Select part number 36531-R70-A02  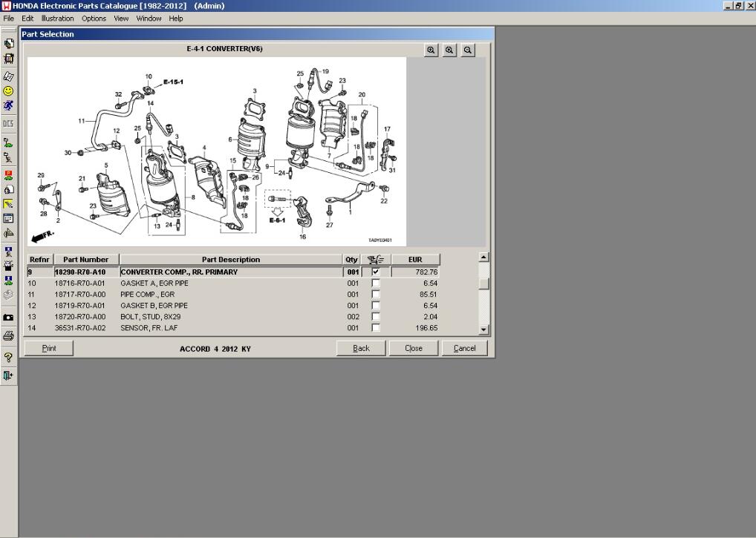coord(79,327)
